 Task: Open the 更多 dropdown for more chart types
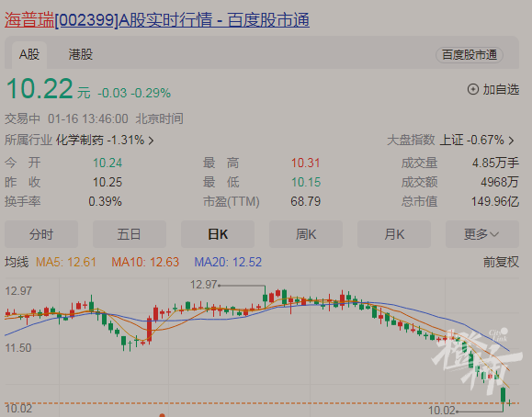481,234
